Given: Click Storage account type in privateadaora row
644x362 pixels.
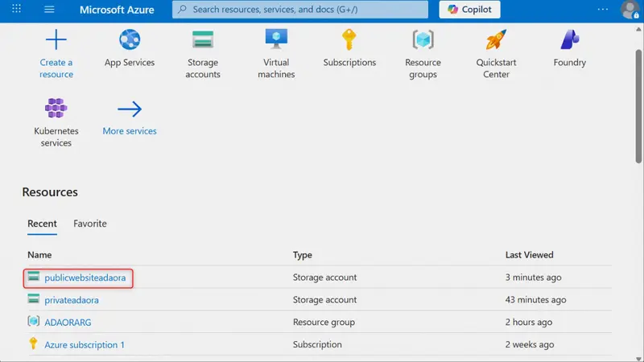Looking at the screenshot, I should [324, 300].
